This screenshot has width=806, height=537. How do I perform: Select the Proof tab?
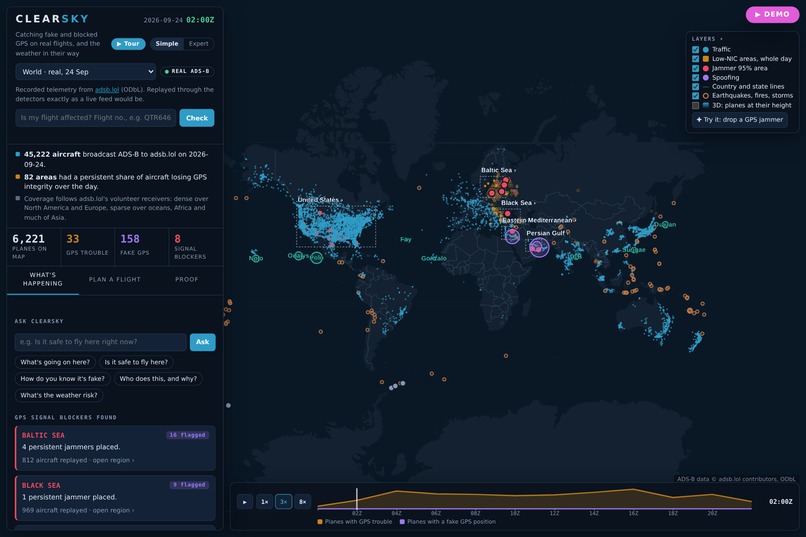pos(186,280)
